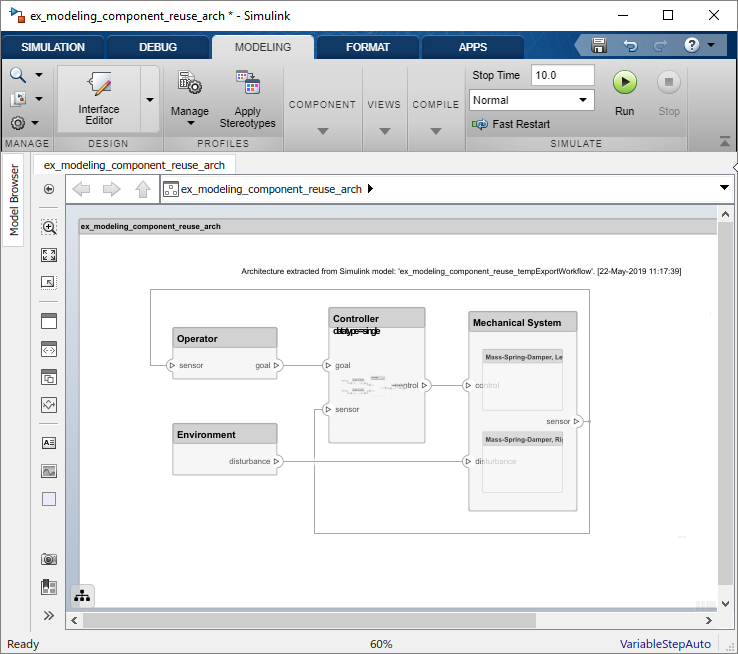Click the Area select palette icon
Screen dimensions: 738x654
coord(49,282)
